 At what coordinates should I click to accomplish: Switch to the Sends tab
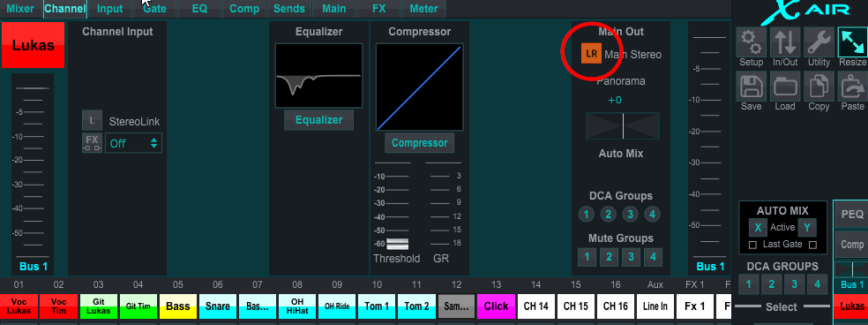(x=289, y=9)
